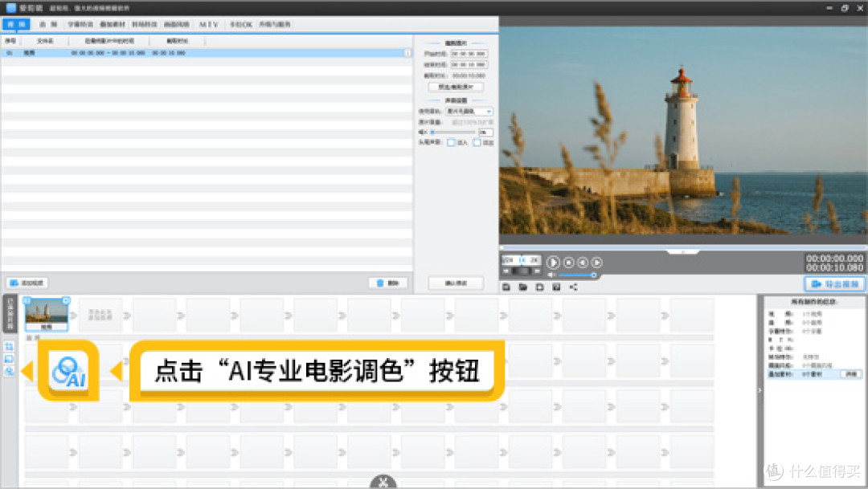Click the 截取时长 column header

177,41
